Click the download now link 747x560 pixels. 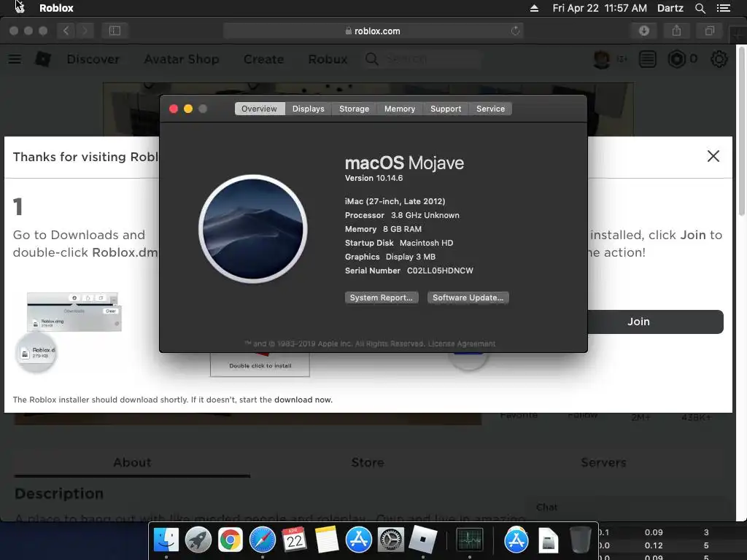click(303, 400)
